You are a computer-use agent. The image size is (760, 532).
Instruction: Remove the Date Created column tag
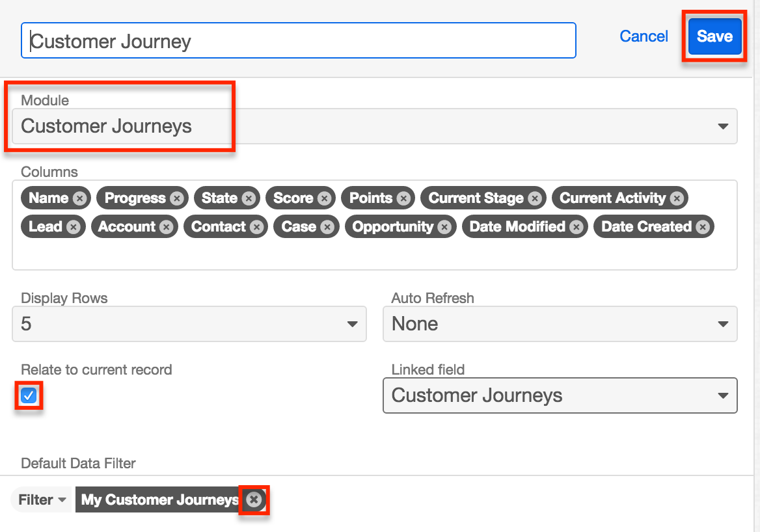702,227
